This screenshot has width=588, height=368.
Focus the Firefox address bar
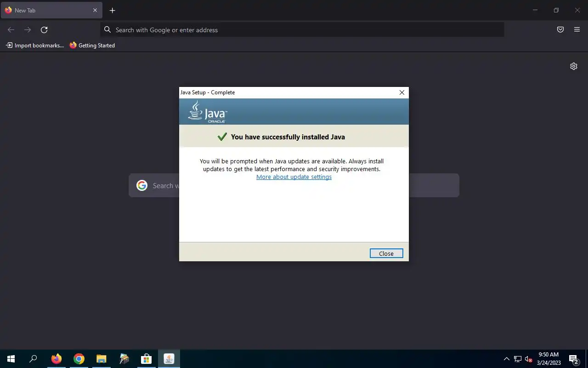pyautogui.click(x=302, y=30)
